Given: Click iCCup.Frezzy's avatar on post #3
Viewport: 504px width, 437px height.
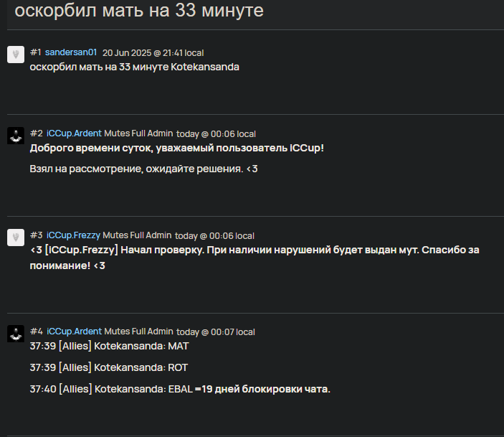Looking at the screenshot, I should pos(16,238).
